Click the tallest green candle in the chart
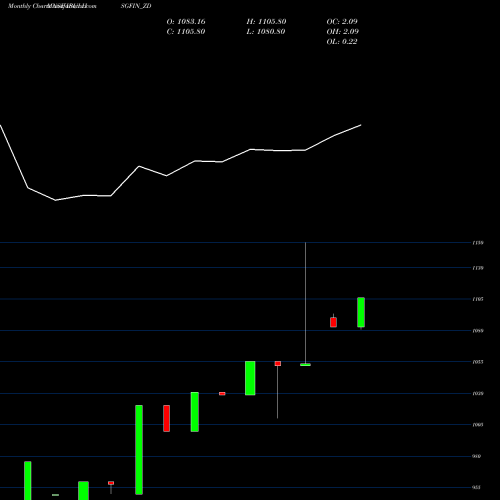 click(x=139, y=450)
